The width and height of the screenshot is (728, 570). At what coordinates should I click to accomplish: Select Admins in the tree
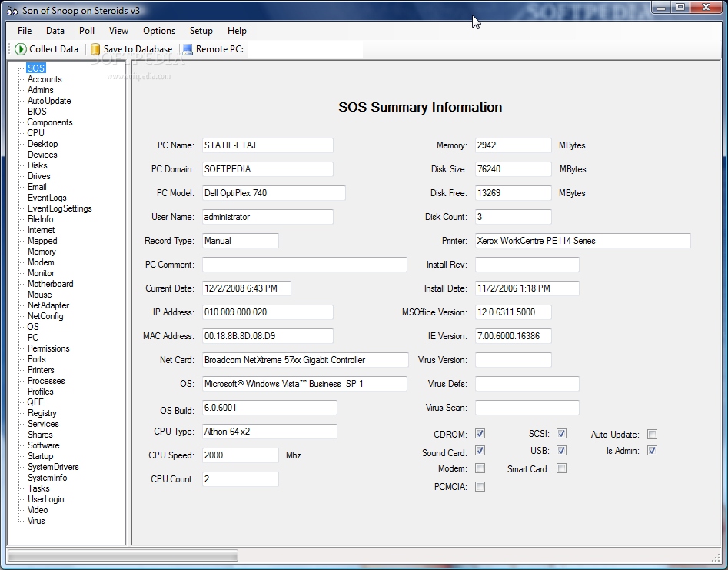(x=41, y=90)
